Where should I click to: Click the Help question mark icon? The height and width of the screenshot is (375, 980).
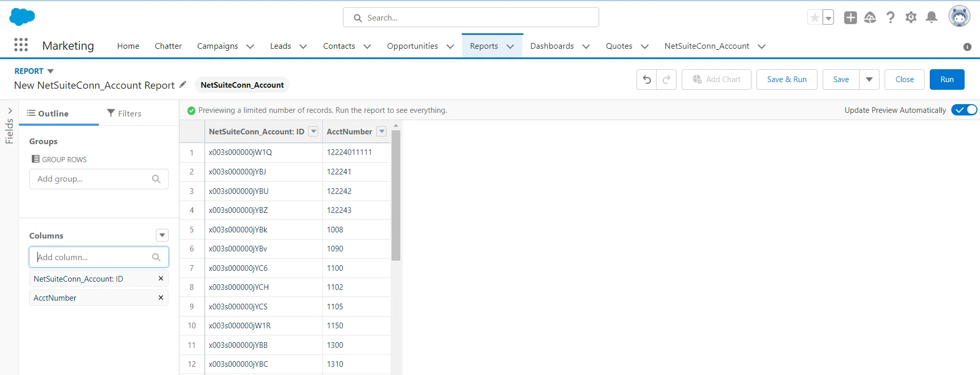point(891,17)
